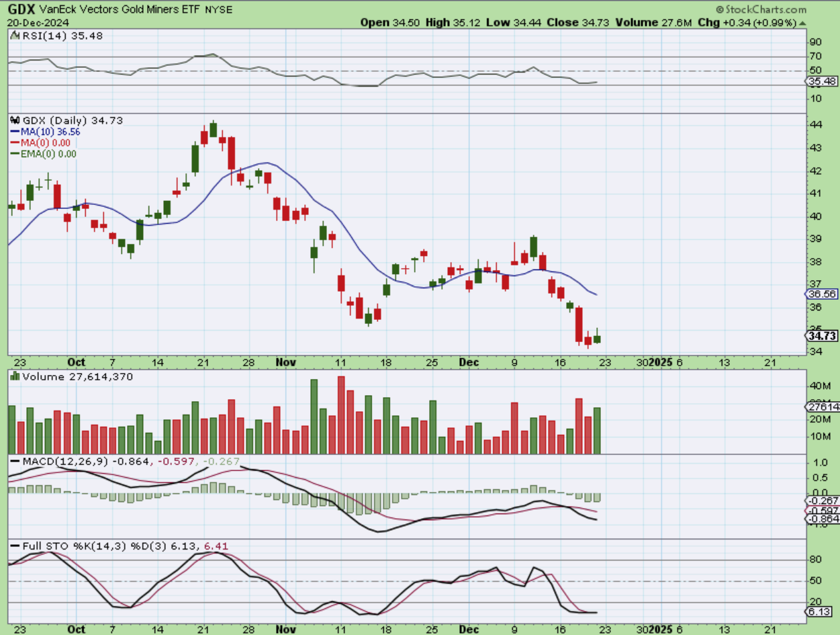Click the green line marker before EMA(0)
The width and height of the screenshot is (840, 635).
pos(13,154)
